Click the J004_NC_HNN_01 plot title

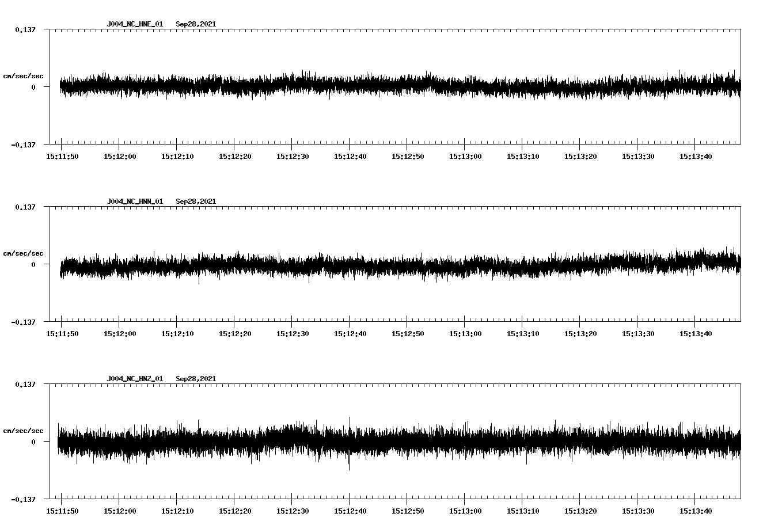135,202
